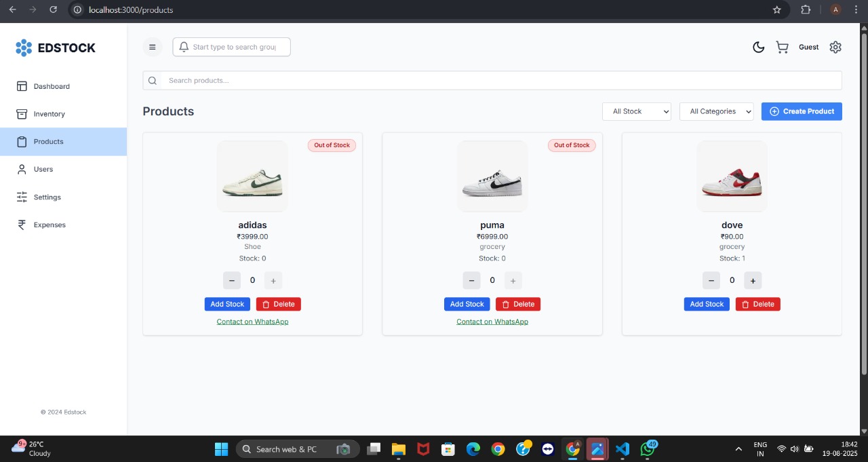Toggle dark mode with the moon icon
The image size is (868, 462).
click(759, 47)
